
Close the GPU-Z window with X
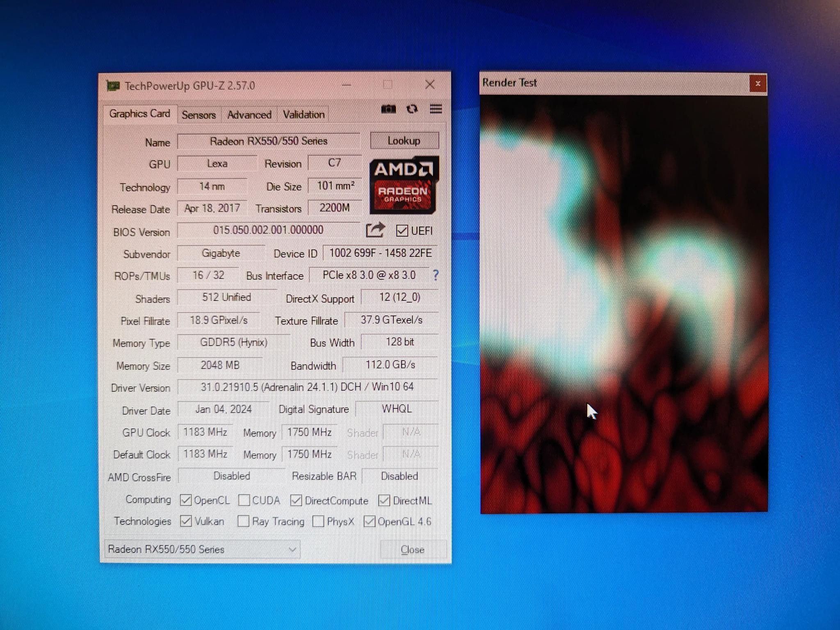pyautogui.click(x=430, y=85)
